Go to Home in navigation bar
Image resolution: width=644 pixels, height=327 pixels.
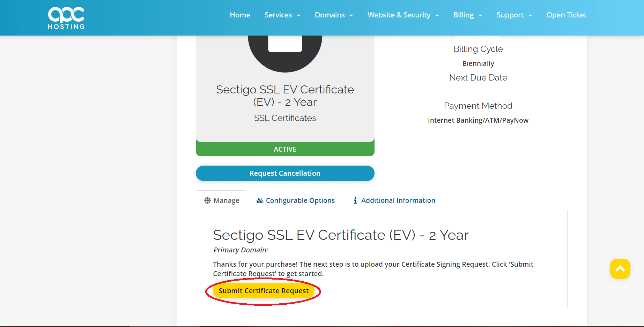[x=240, y=15]
